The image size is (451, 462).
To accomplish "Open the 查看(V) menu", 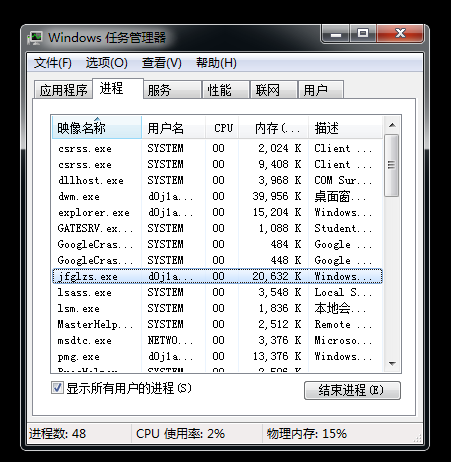I will (x=162, y=63).
